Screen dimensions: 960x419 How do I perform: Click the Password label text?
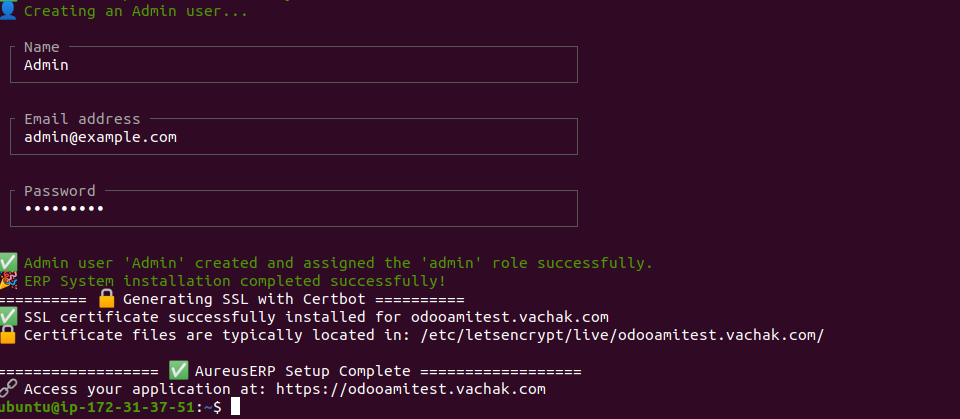click(x=59, y=191)
